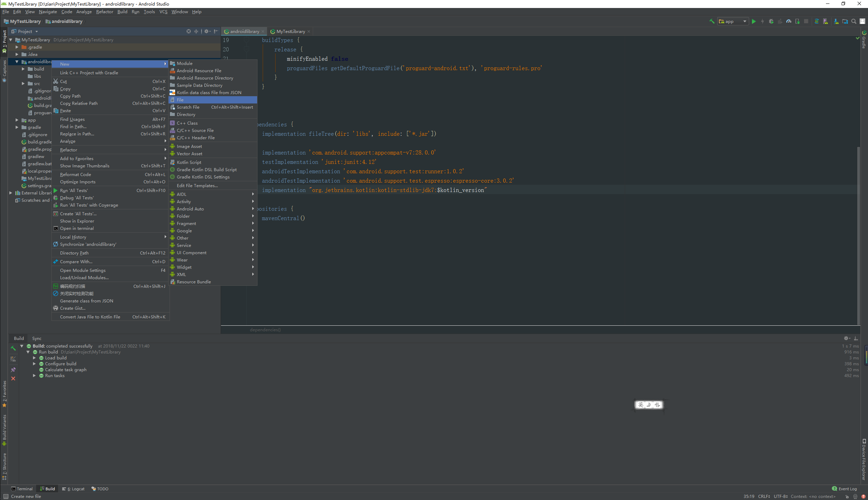Image resolution: width=868 pixels, height=500 pixels.
Task: Open Search Everywhere with the magnifier icon
Action: coord(853,21)
